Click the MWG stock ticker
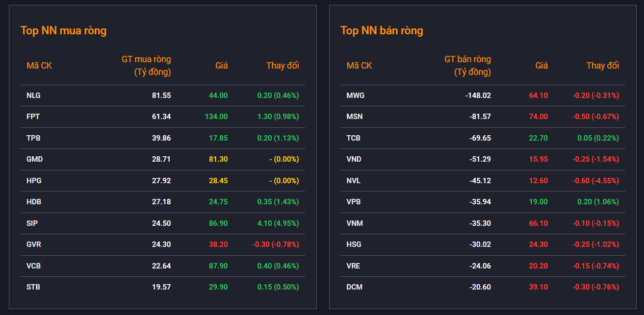 tap(356, 96)
